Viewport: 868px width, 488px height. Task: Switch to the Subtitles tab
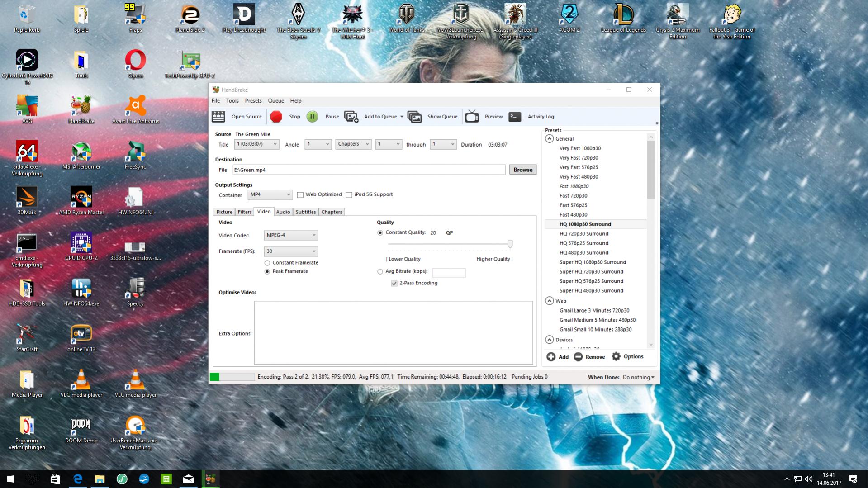tap(306, 212)
